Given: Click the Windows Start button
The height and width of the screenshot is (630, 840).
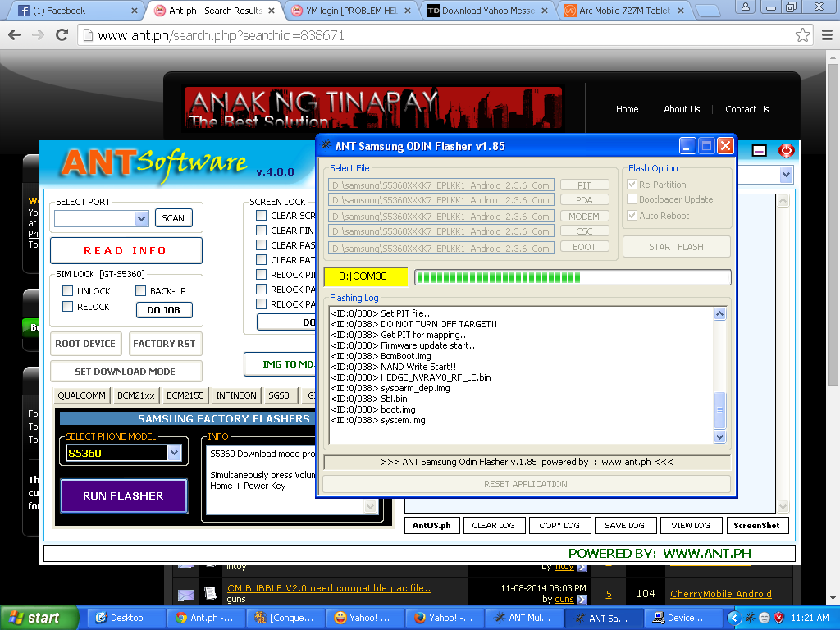Looking at the screenshot, I should pyautogui.click(x=39, y=618).
